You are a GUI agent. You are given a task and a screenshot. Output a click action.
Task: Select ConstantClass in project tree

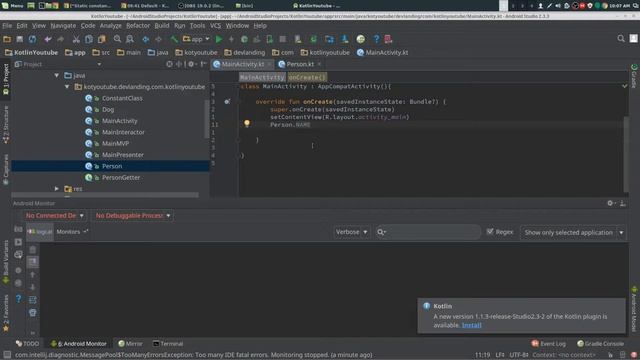pos(122,98)
